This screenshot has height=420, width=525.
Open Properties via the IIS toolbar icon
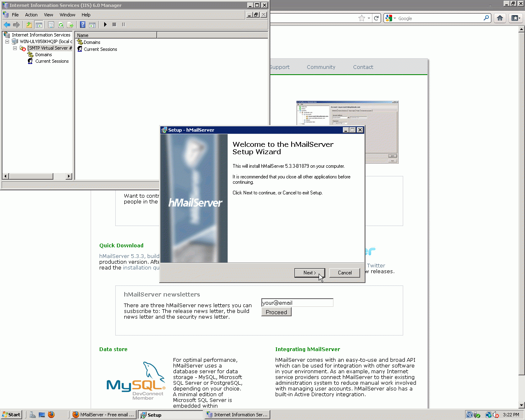51,25
